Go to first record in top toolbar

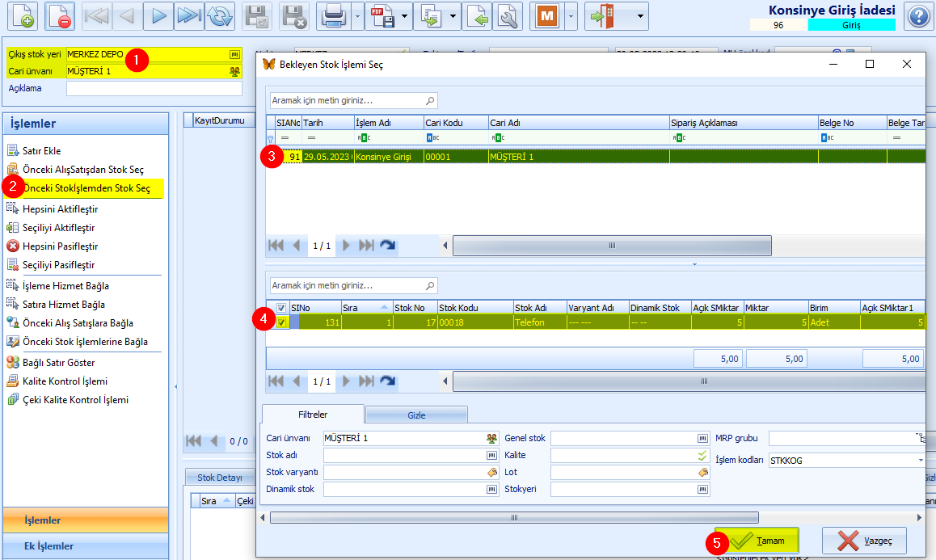coord(96,16)
